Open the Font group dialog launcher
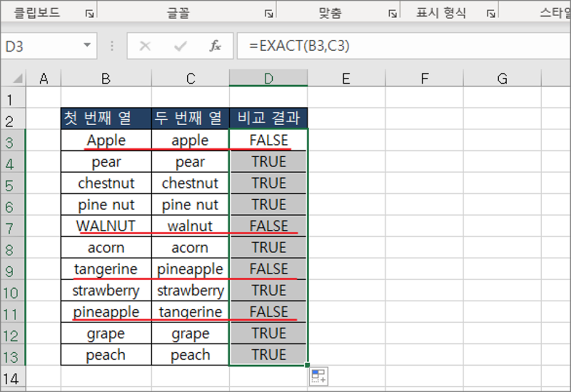This screenshot has width=571, height=392. (x=269, y=14)
